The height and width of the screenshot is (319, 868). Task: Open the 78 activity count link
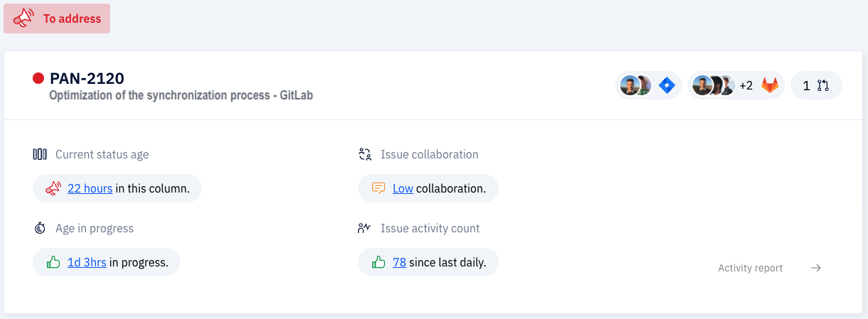pos(399,262)
